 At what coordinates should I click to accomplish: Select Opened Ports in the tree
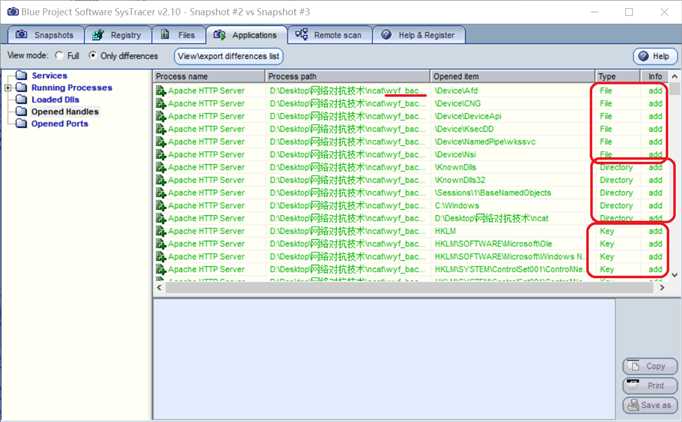(60, 124)
